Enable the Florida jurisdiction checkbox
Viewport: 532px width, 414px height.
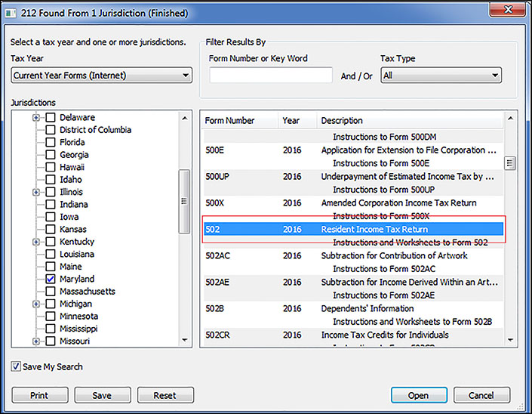pyautogui.click(x=51, y=143)
